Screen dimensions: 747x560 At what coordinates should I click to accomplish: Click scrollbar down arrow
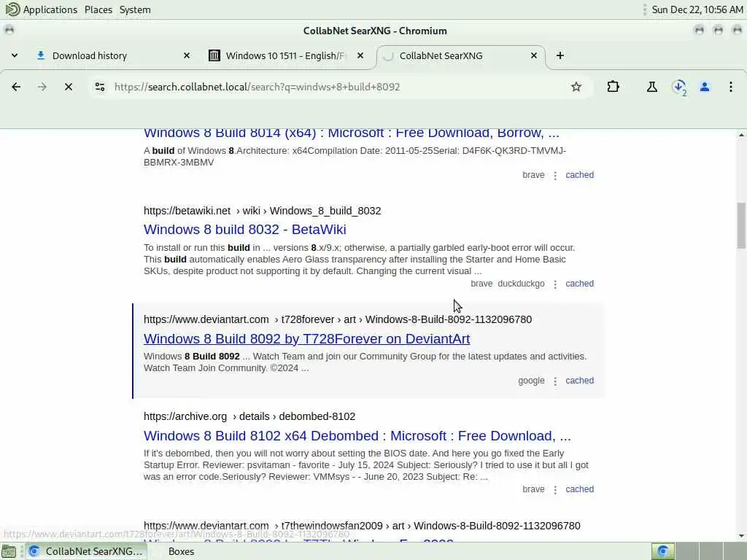(x=741, y=536)
